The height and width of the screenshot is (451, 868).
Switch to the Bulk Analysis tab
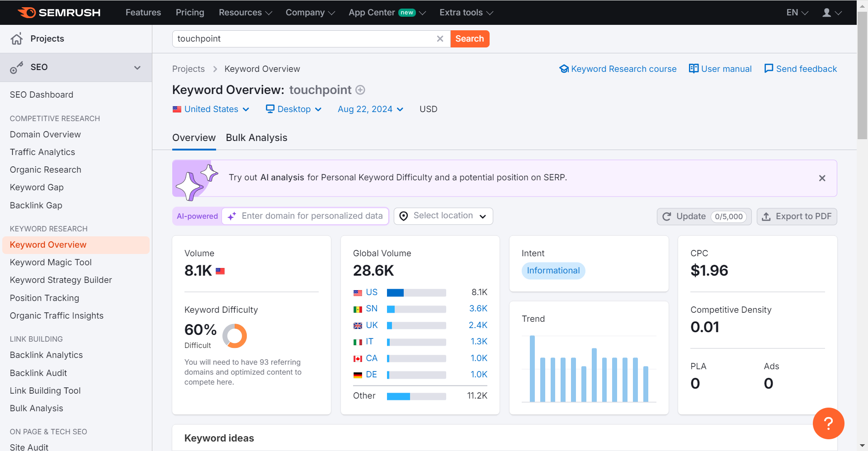coord(256,138)
